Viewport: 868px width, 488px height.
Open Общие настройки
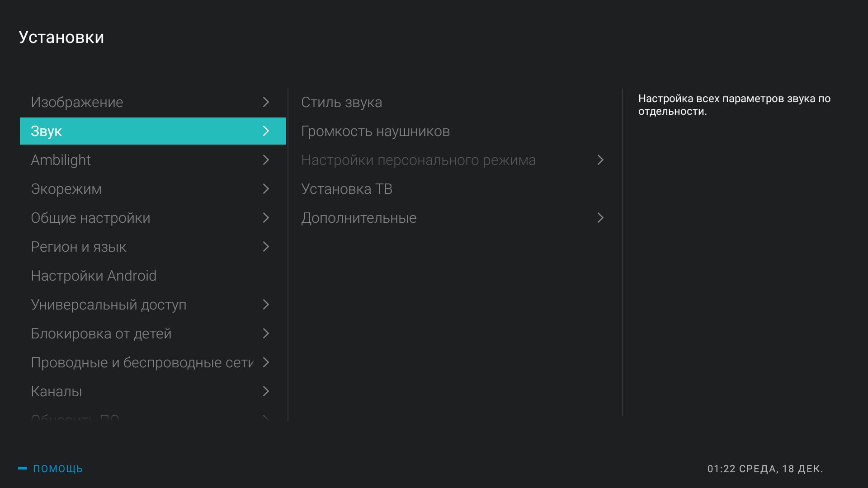click(x=153, y=218)
